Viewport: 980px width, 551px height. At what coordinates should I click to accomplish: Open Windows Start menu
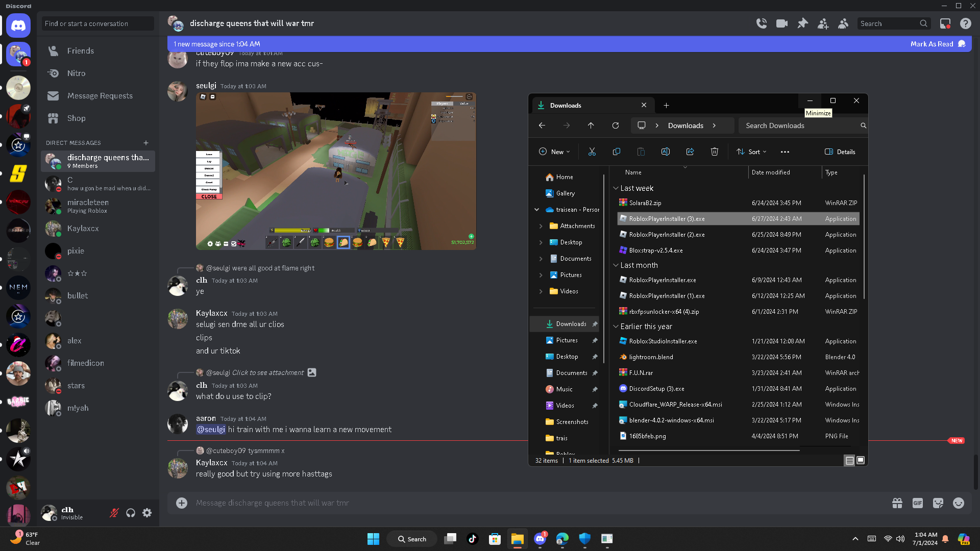[x=373, y=539]
